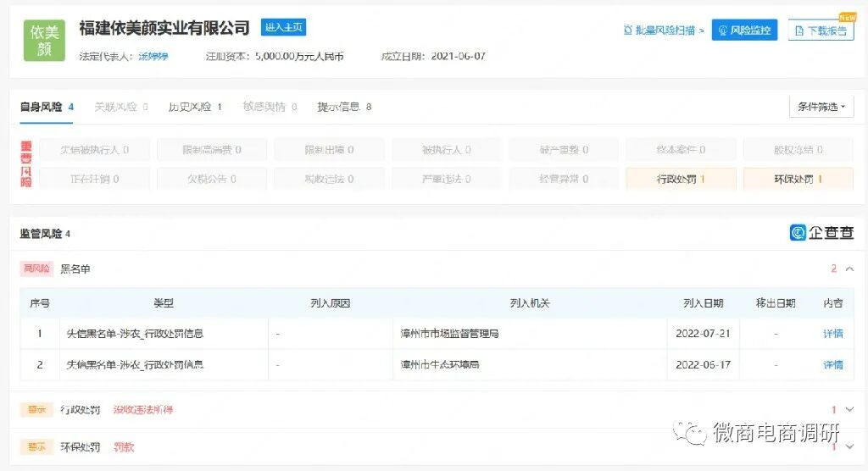The width and height of the screenshot is (868, 471).
Task: Switch to the 关联风险 tab
Action: coord(120,107)
